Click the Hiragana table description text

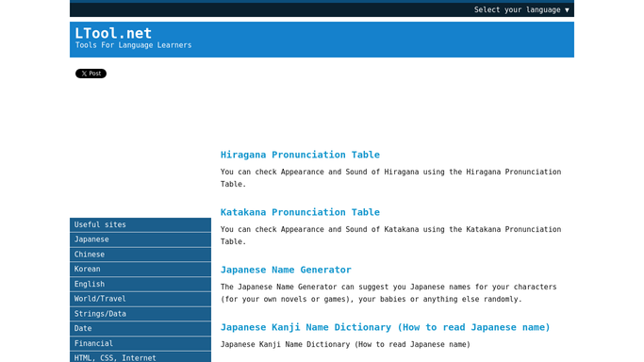[390, 178]
